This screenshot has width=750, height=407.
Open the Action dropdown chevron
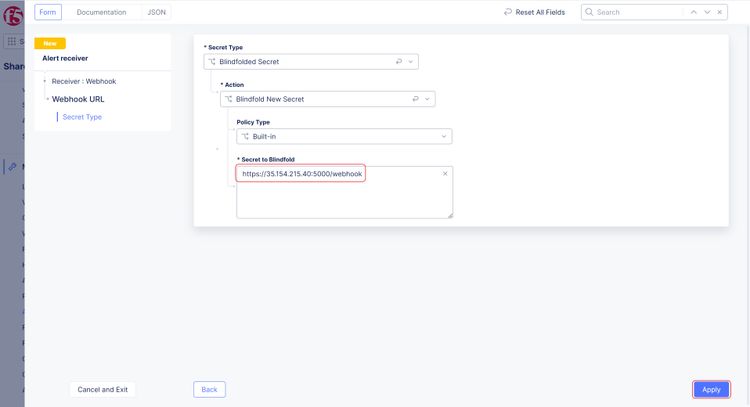(427, 99)
